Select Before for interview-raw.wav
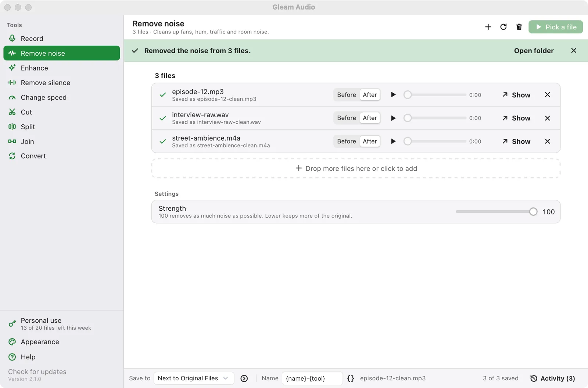Viewport: 588px width, 388px height. (x=347, y=118)
